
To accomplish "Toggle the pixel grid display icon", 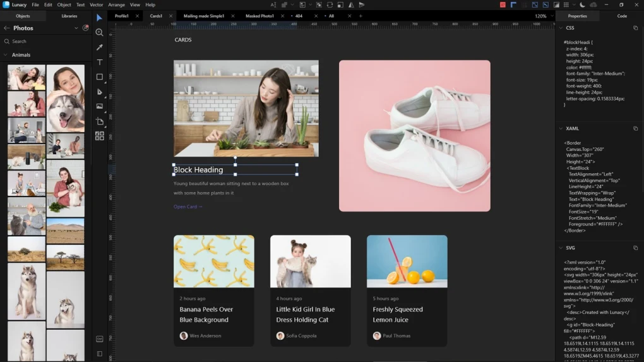I will [566, 5].
